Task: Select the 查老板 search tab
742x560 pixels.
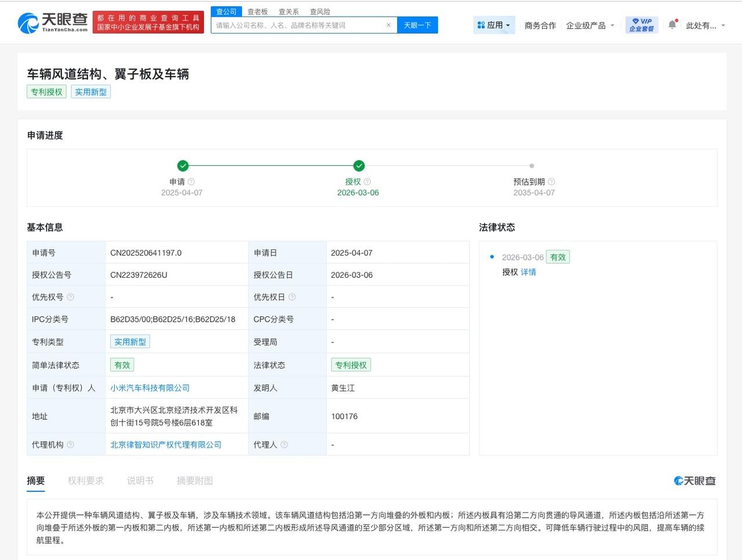Action: (257, 12)
